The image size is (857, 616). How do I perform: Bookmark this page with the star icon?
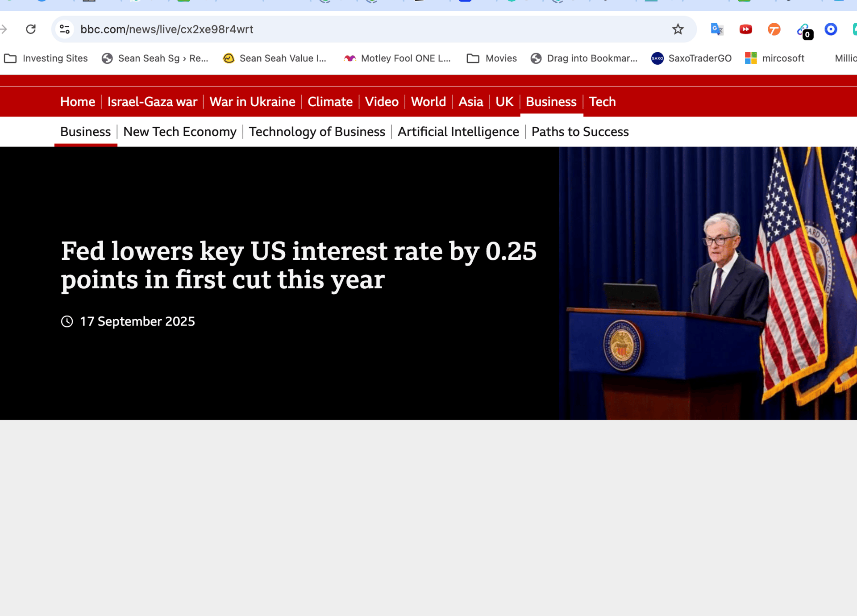point(678,29)
